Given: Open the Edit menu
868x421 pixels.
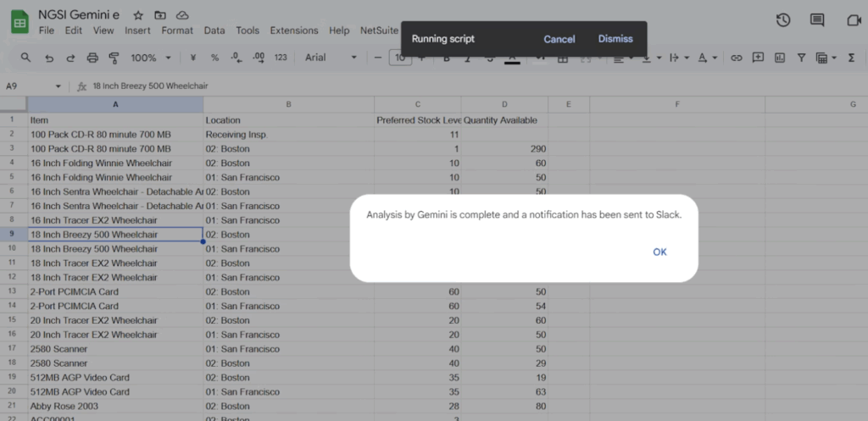Looking at the screenshot, I should click(x=73, y=30).
